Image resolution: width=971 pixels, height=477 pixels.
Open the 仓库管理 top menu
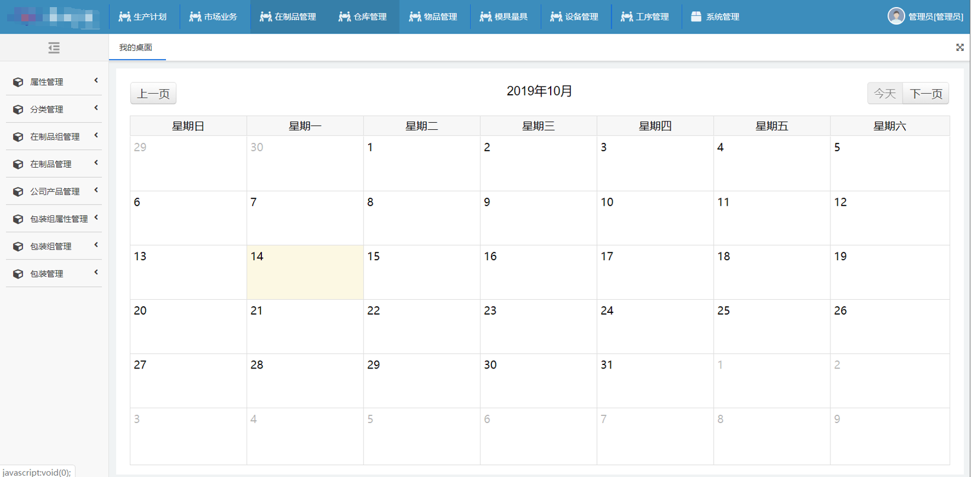click(x=362, y=17)
